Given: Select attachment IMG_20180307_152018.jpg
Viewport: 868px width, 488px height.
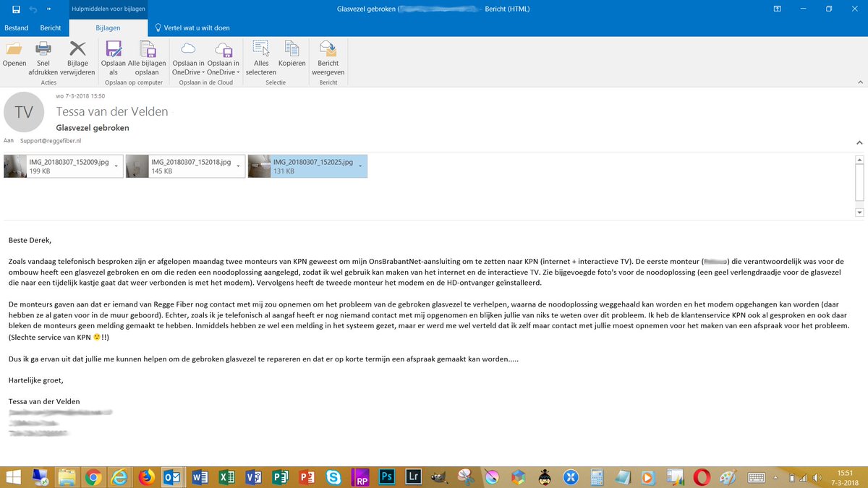Looking at the screenshot, I should coord(186,166).
